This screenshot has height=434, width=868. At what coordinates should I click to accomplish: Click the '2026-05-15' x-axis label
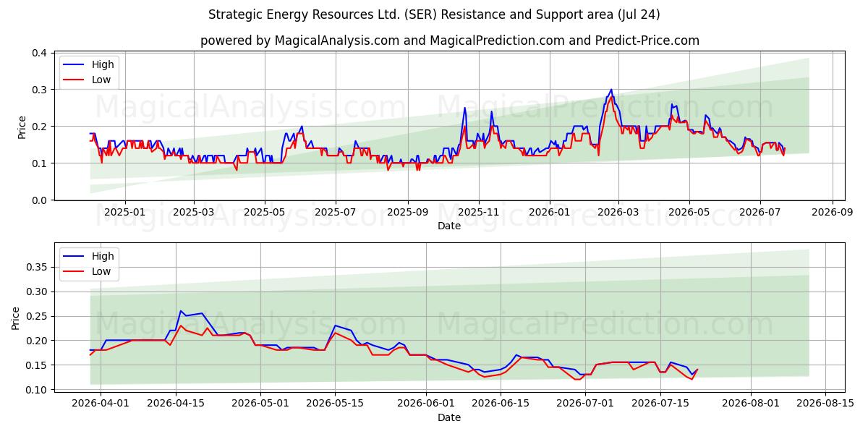[x=335, y=404]
